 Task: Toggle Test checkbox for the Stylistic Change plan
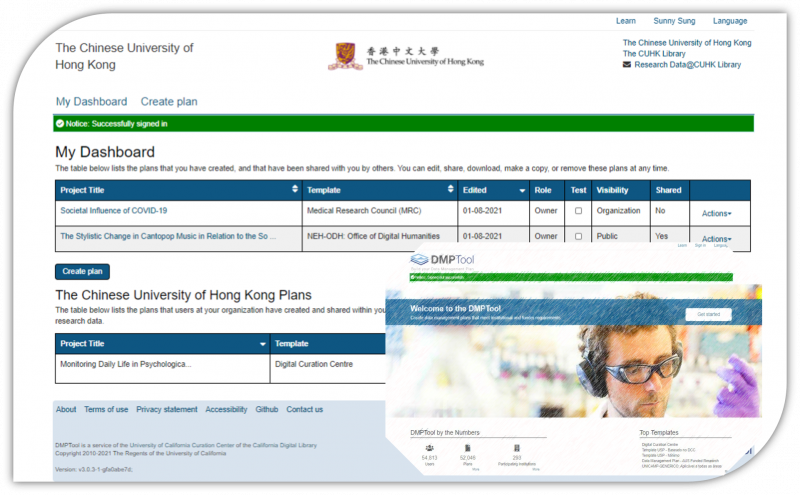coord(578,236)
